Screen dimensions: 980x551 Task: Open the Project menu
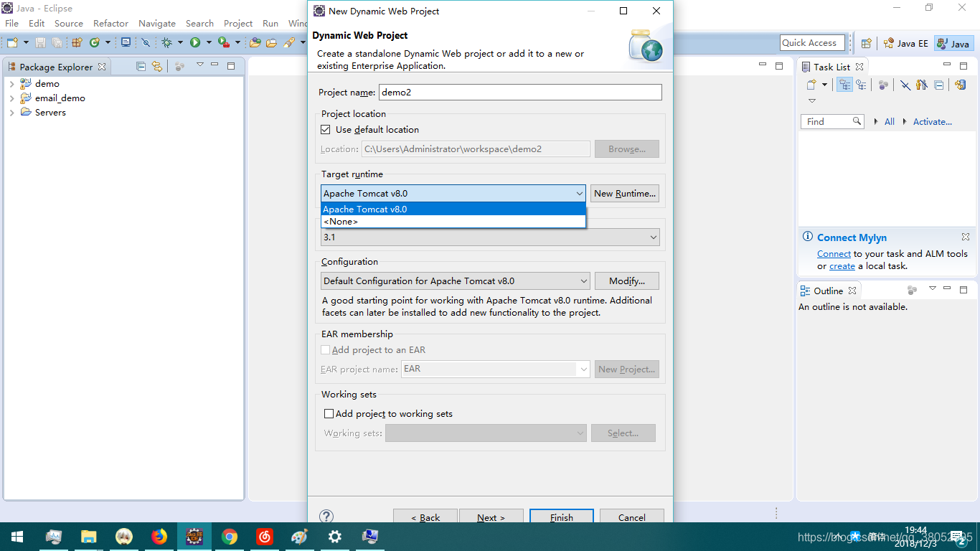[238, 23]
